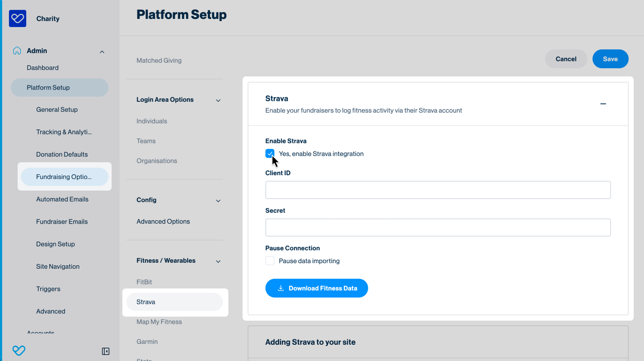The image size is (644, 361).
Task: Select Strava in the fitness list
Action: (x=175, y=302)
